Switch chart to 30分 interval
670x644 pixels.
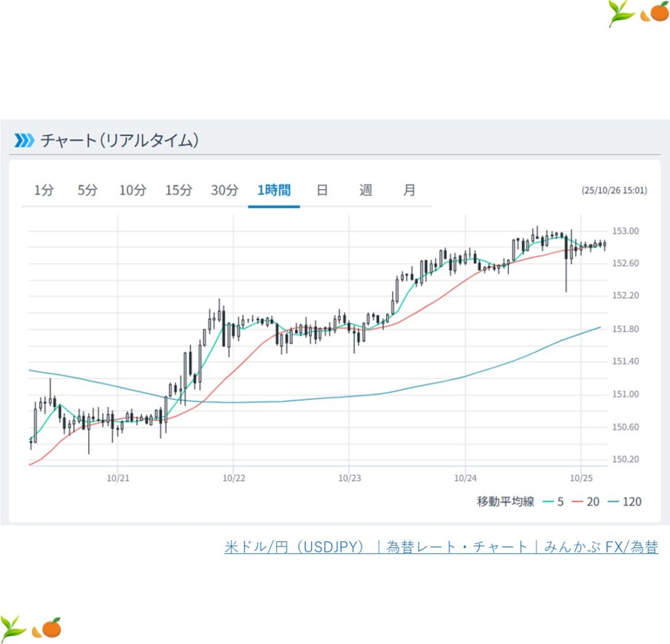[x=224, y=190]
